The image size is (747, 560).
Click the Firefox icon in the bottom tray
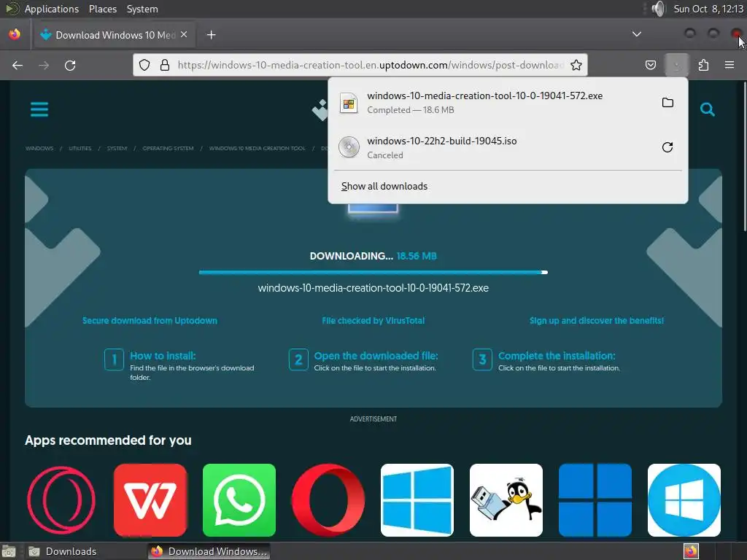pos(691,551)
